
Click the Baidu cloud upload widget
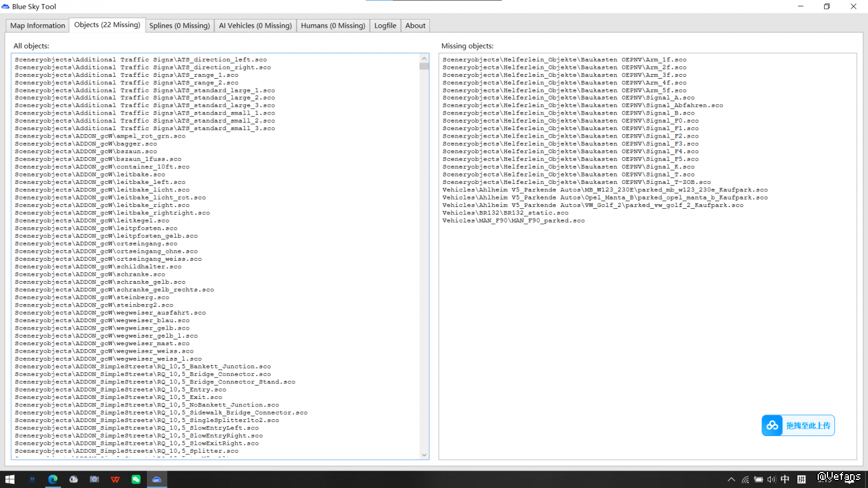798,426
